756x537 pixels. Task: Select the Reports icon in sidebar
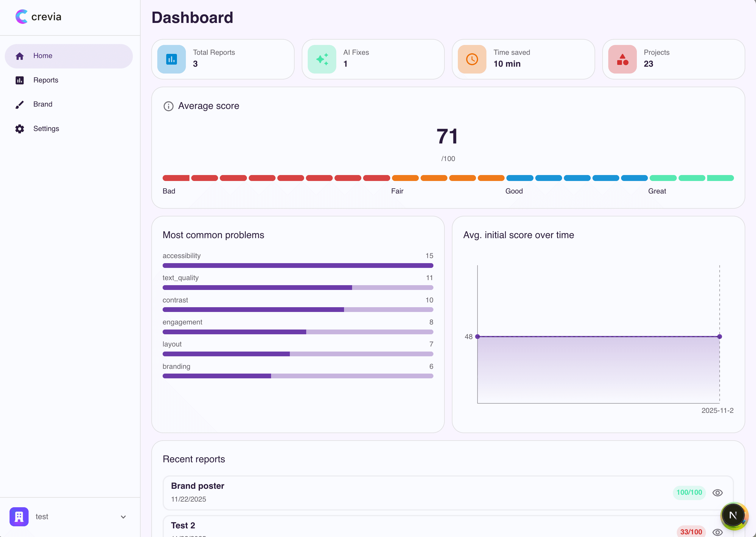point(20,80)
